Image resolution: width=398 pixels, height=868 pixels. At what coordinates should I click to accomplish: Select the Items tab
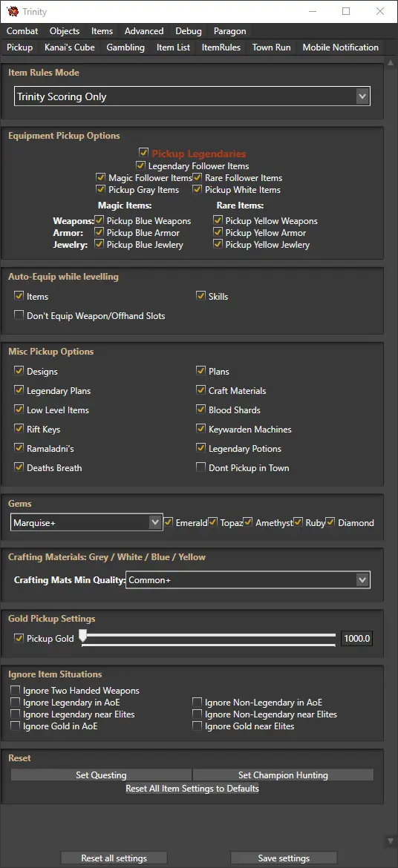[x=102, y=31]
